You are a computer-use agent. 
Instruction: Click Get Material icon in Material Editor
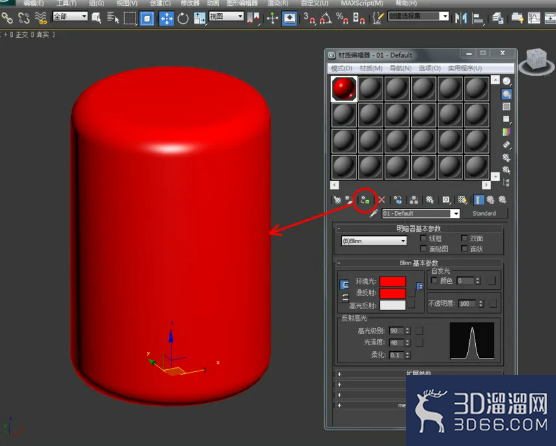pyautogui.click(x=337, y=200)
